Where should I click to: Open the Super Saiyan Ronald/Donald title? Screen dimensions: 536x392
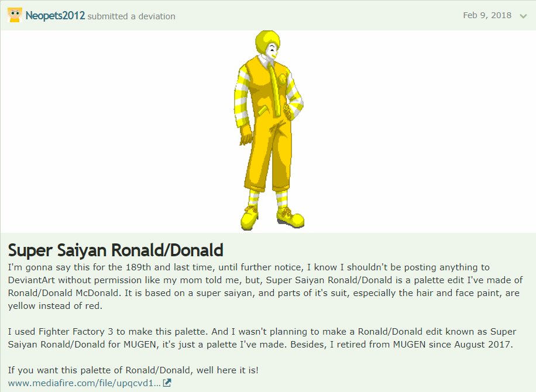(115, 250)
